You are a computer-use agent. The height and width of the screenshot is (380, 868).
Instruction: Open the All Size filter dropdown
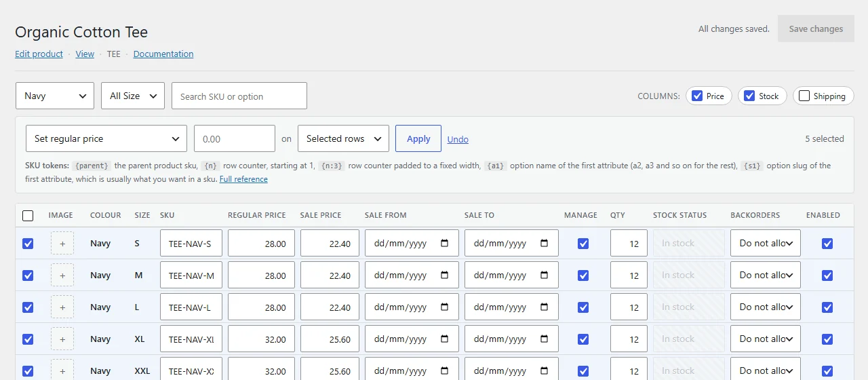pos(133,96)
